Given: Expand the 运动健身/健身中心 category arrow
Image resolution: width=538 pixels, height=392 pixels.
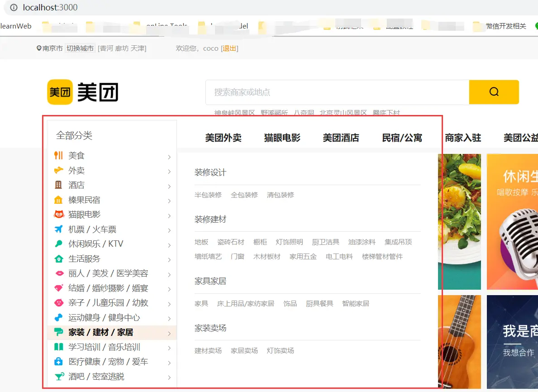Looking at the screenshot, I should coord(169,319).
